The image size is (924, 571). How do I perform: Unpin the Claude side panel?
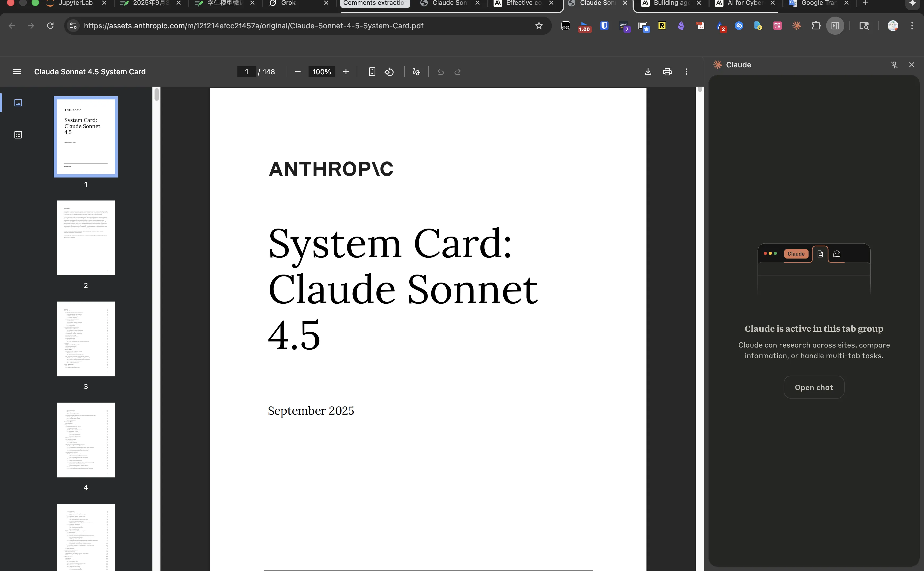[894, 65]
